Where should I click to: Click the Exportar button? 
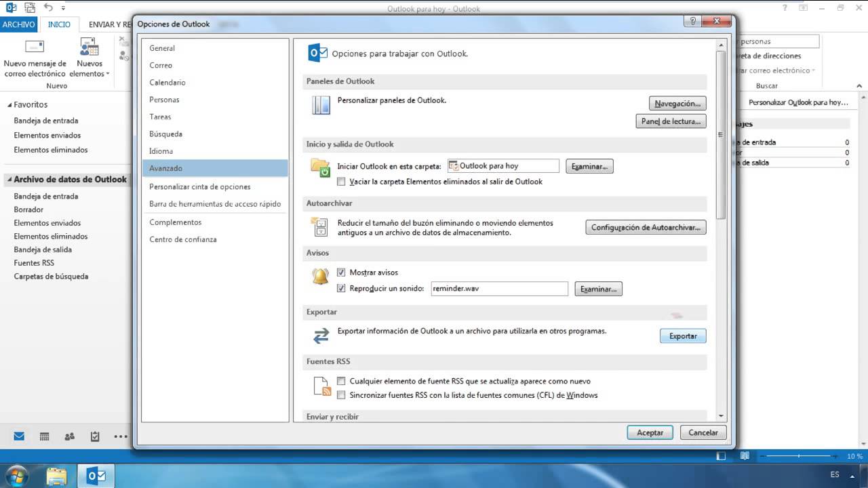[x=683, y=336]
